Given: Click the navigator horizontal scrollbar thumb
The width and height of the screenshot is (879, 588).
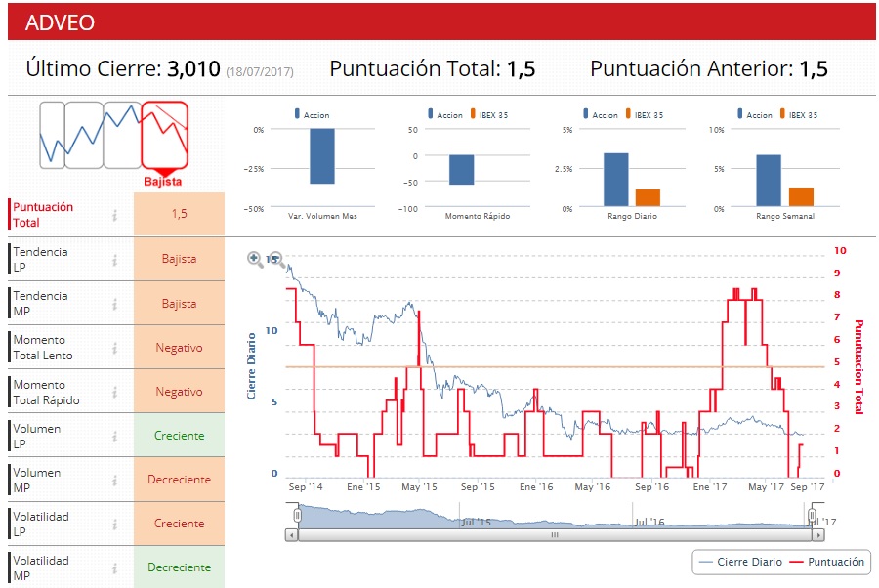Looking at the screenshot, I should [x=555, y=535].
